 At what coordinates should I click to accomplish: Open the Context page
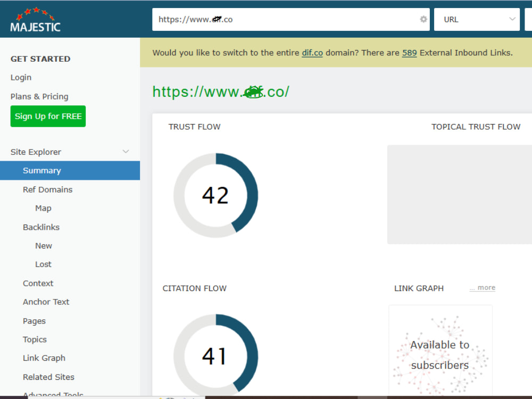click(38, 284)
